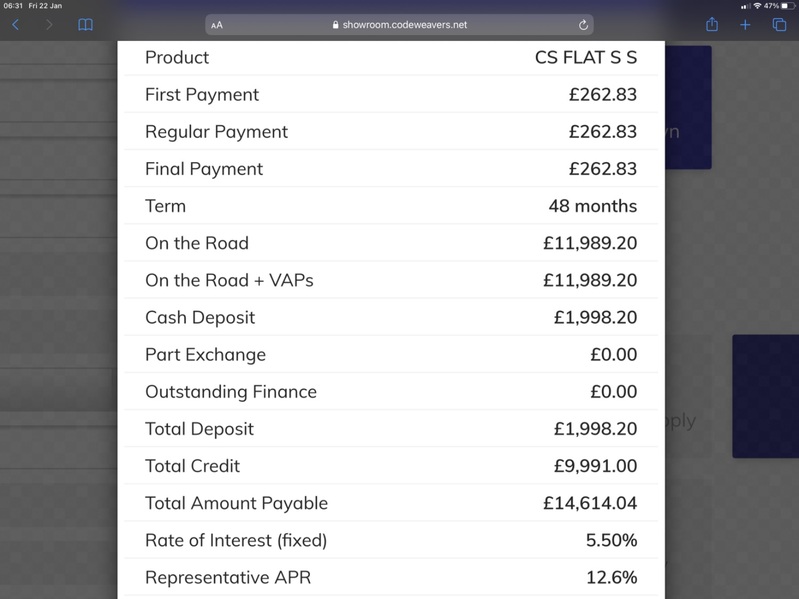Tap the dimmed dark blue button behind dialog

(688, 107)
